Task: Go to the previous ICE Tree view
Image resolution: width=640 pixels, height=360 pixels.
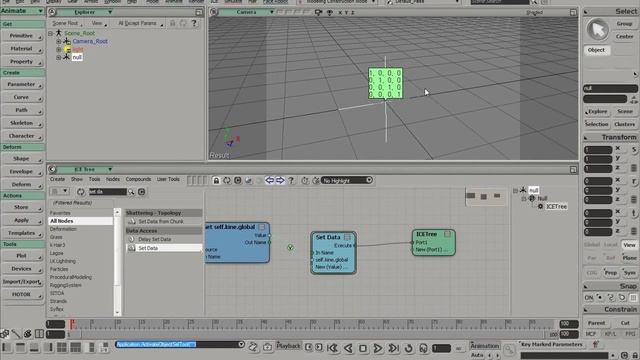Action: (269, 180)
